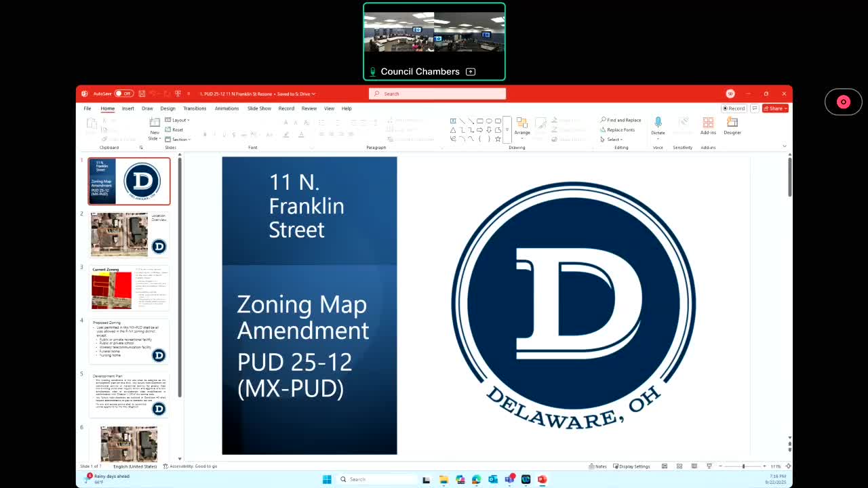Select the star shape in shapes gallery
The width and height of the screenshot is (868, 488).
tap(498, 139)
